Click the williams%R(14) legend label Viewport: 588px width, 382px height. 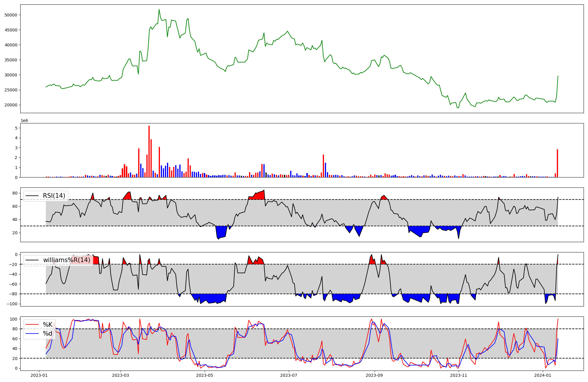[66, 260]
